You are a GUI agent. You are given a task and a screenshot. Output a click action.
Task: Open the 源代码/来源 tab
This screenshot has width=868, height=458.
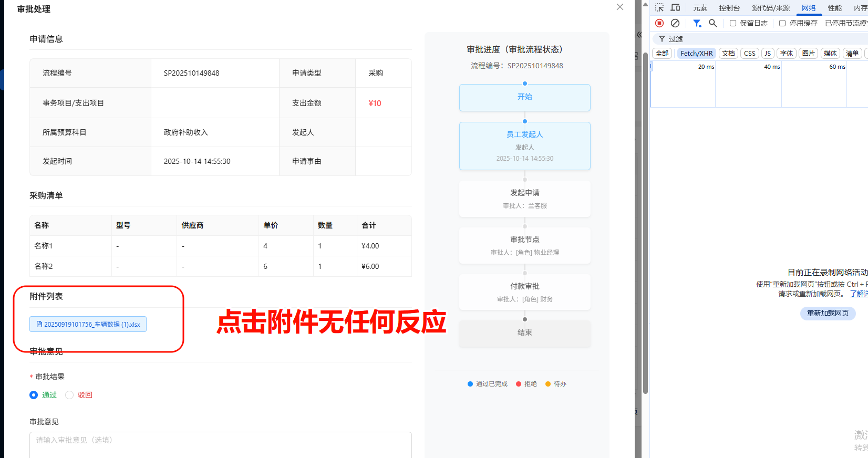coord(771,8)
